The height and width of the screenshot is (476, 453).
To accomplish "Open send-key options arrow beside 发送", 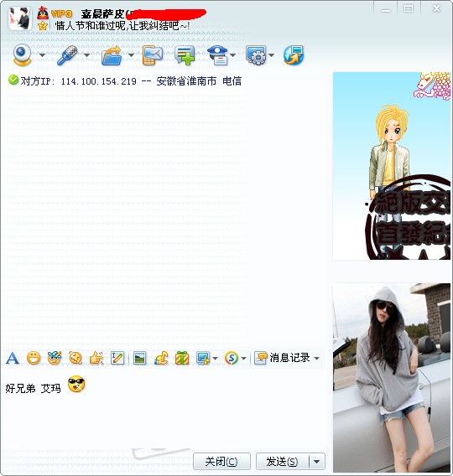I will (317, 462).
